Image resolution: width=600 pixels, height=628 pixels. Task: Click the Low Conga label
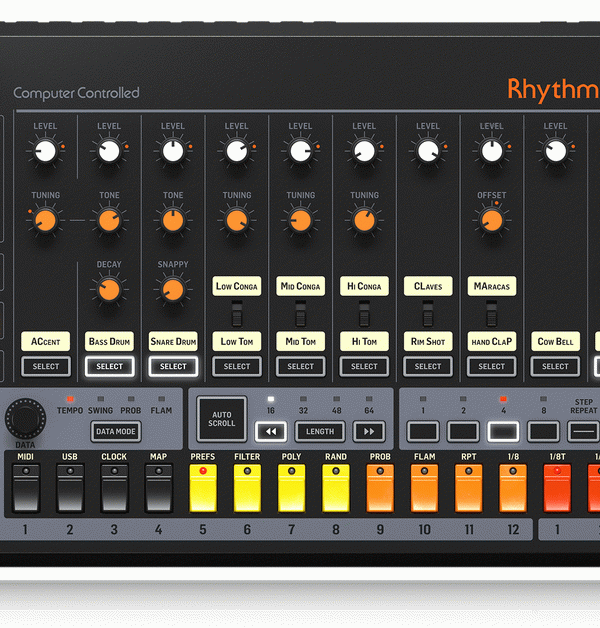(x=237, y=286)
